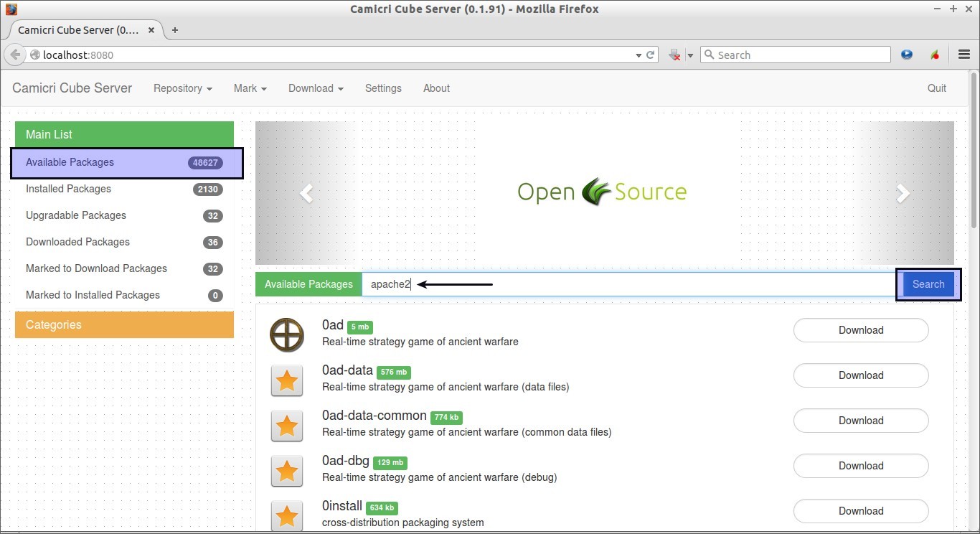Click Quit in the navbar
The width and height of the screenshot is (980, 534).
coord(937,88)
